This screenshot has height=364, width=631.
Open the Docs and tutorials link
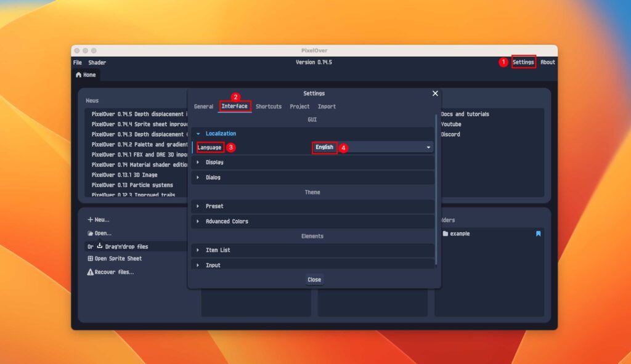coord(464,114)
